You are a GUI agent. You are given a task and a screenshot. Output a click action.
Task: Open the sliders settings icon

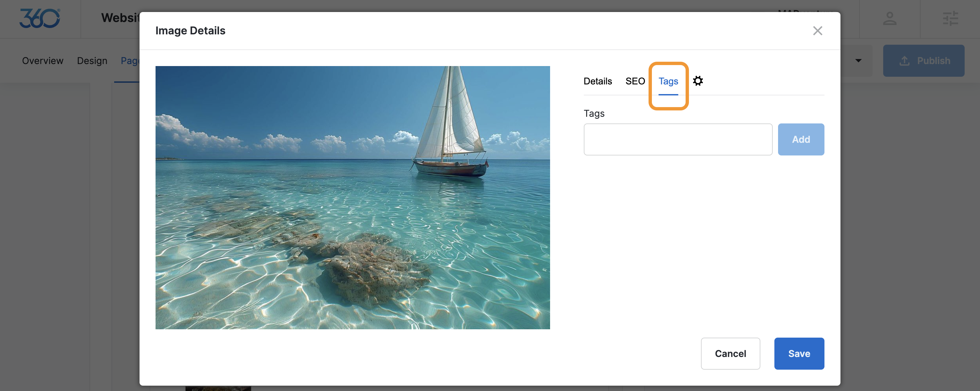950,18
